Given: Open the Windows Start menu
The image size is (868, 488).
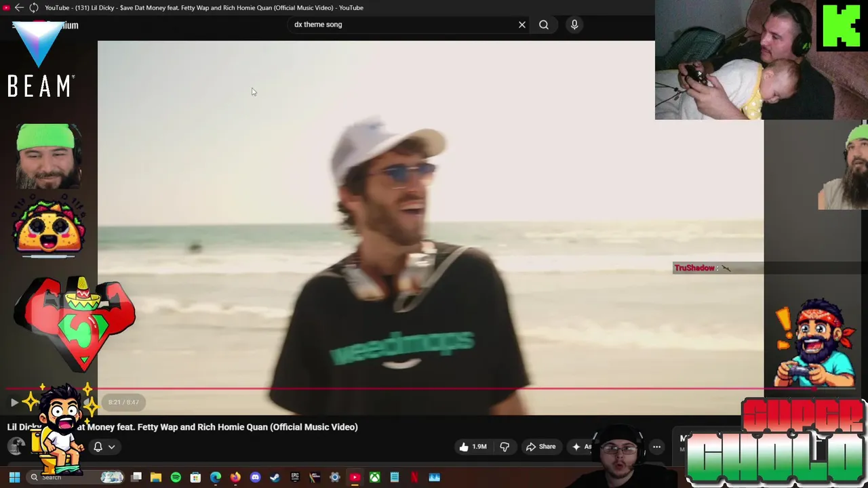Looking at the screenshot, I should [14, 478].
